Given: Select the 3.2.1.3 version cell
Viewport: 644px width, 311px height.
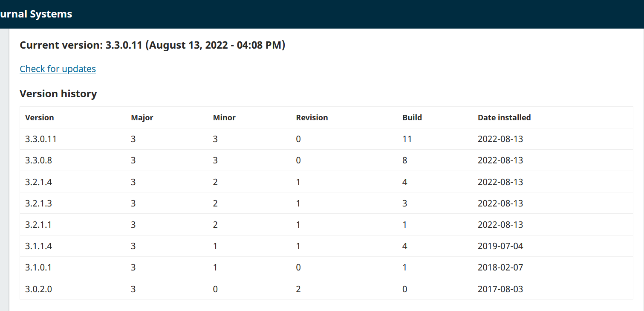Looking at the screenshot, I should coord(38,203).
